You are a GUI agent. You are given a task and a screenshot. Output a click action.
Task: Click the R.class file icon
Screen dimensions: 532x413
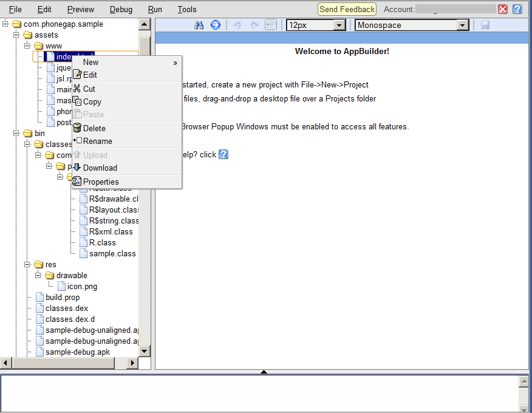(x=83, y=243)
